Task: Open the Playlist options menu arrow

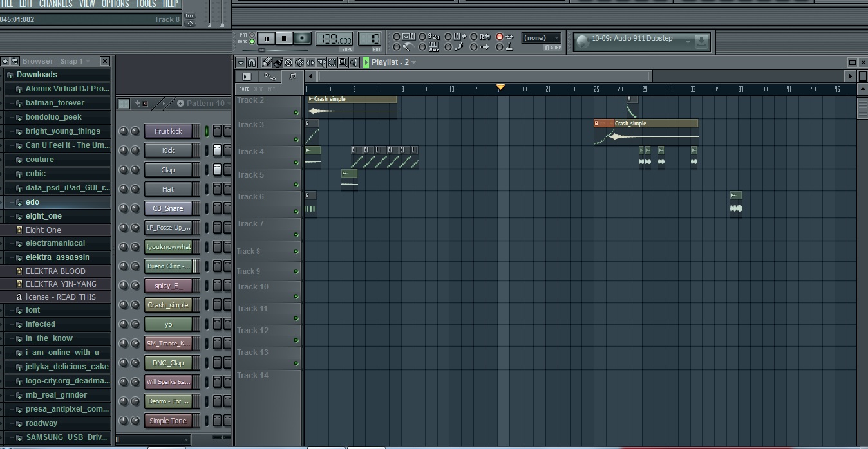Action: (241, 62)
